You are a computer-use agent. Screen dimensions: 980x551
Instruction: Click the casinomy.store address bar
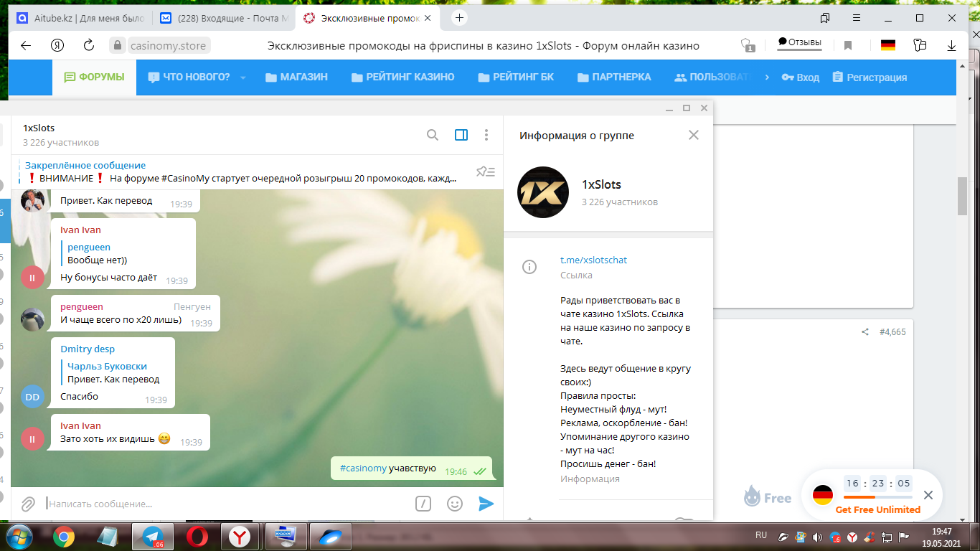coord(168,46)
